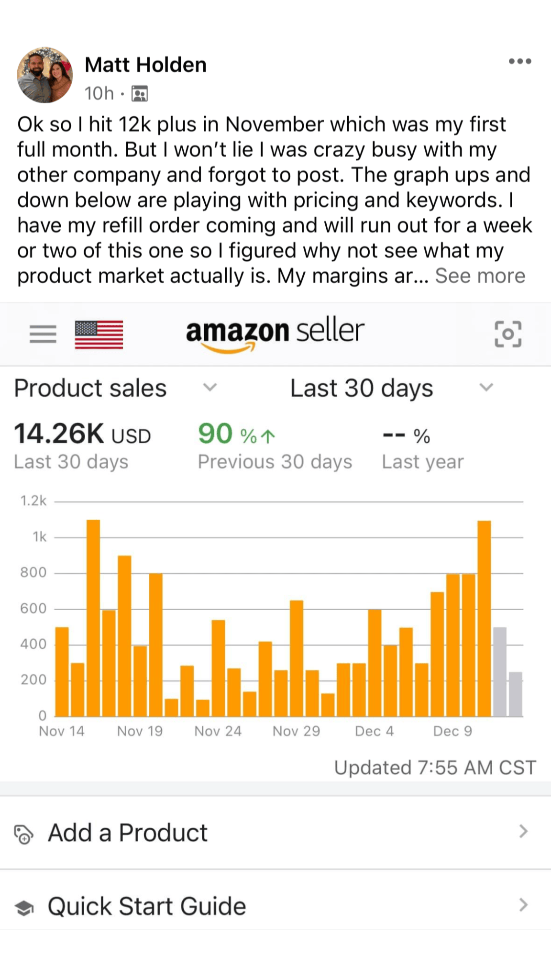Tap the group audience icon beside 10h
This screenshot has height=980, width=551.
click(x=140, y=93)
